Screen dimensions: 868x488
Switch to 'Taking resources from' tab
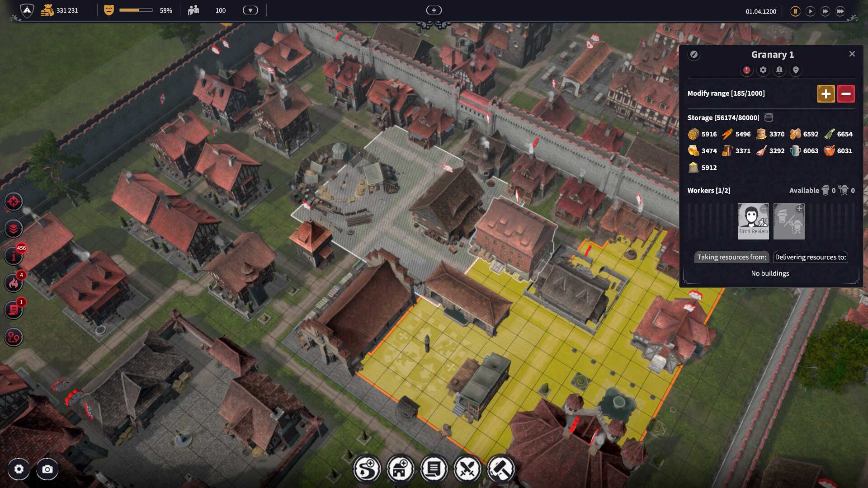point(731,257)
